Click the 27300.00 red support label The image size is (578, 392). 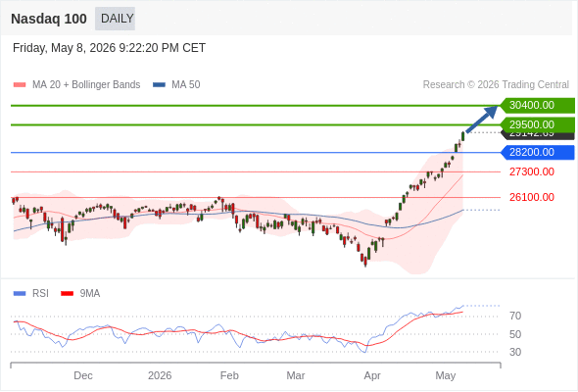(x=532, y=171)
